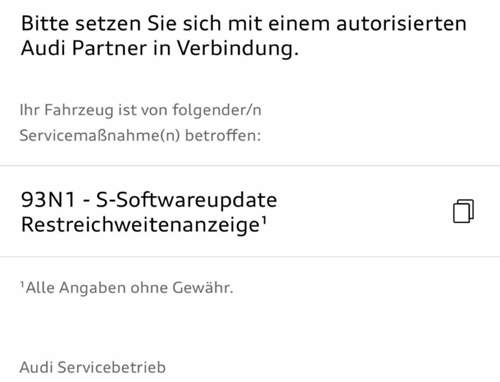The width and height of the screenshot is (500, 382).
Task: Click the Alle Angaben ohne Gewähr footnote
Action: 127,288
